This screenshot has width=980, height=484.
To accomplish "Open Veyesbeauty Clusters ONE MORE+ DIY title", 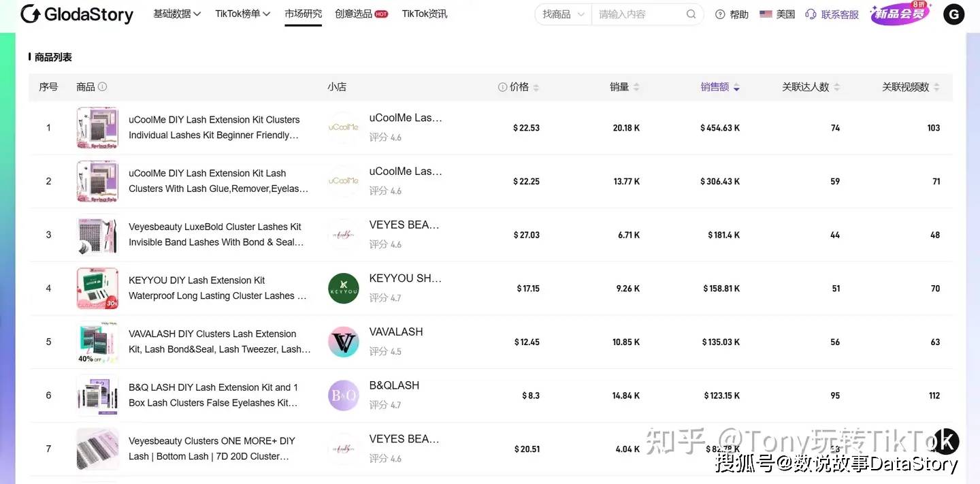I will click(x=212, y=449).
